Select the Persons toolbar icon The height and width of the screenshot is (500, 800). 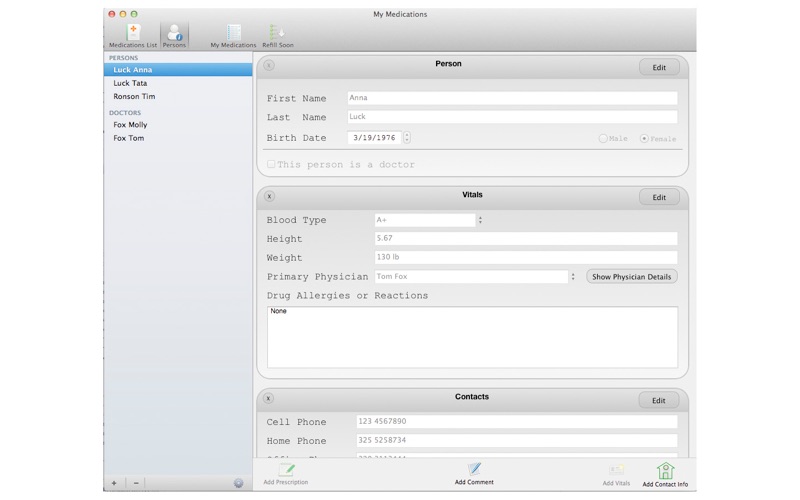point(174,34)
